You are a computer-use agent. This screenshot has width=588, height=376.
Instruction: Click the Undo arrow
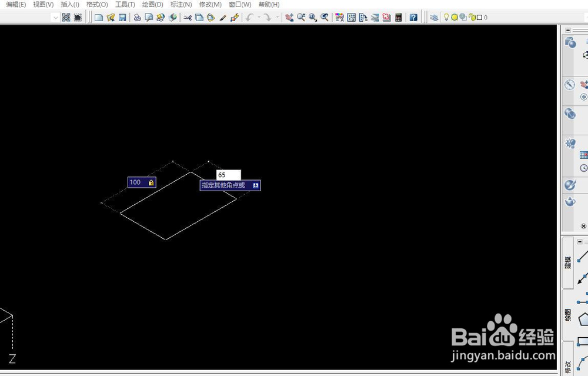(250, 17)
